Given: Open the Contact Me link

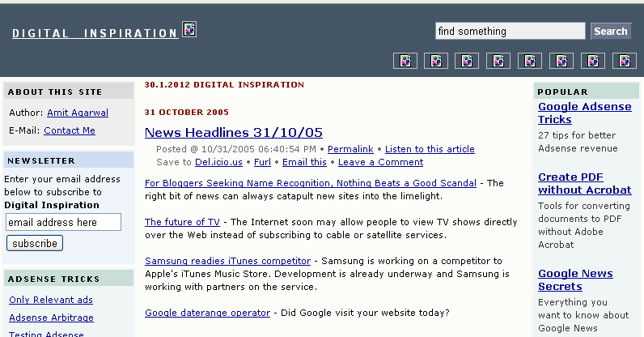Looking at the screenshot, I should coord(70,130).
